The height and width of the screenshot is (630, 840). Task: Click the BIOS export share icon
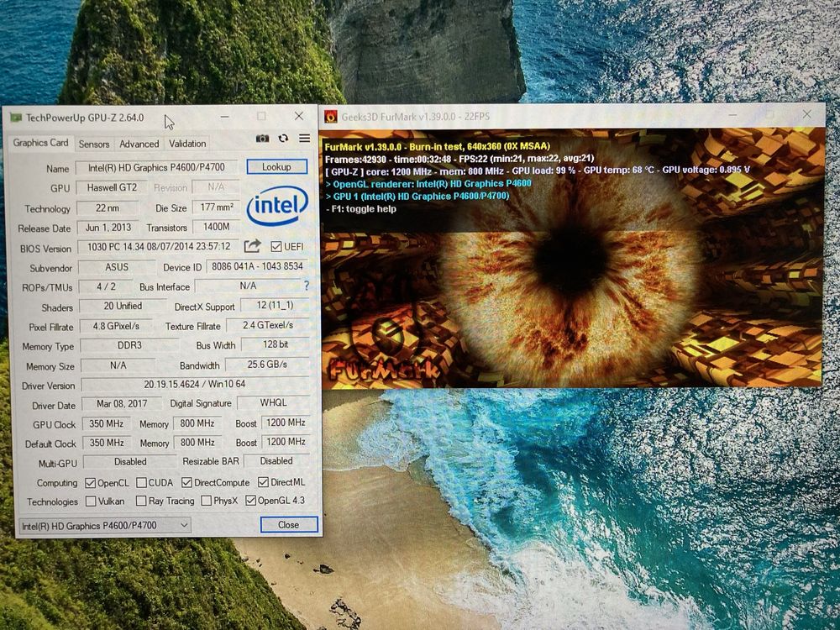click(x=252, y=246)
